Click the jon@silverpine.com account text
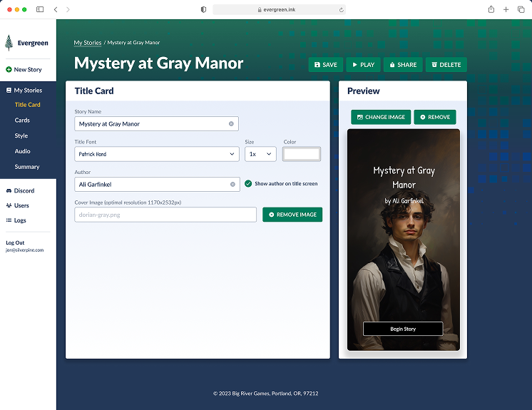 point(25,250)
